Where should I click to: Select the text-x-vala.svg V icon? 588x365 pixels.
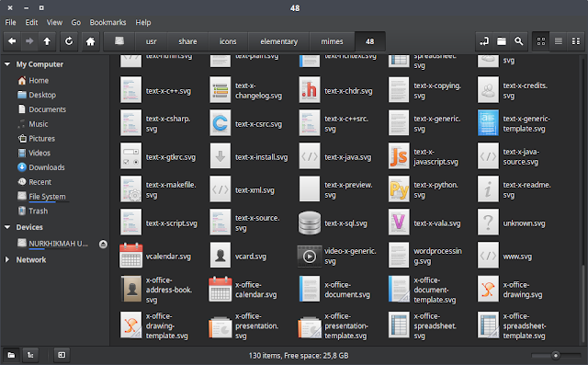tap(399, 222)
